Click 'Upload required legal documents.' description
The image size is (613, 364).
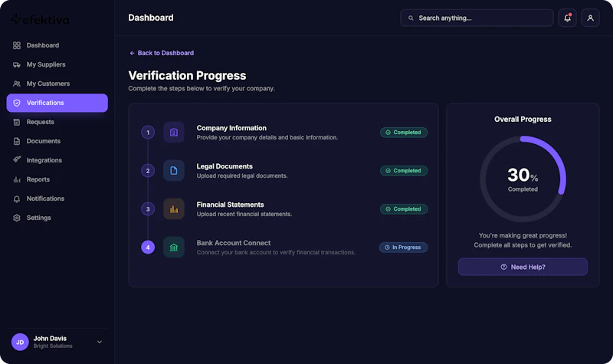[x=242, y=176]
